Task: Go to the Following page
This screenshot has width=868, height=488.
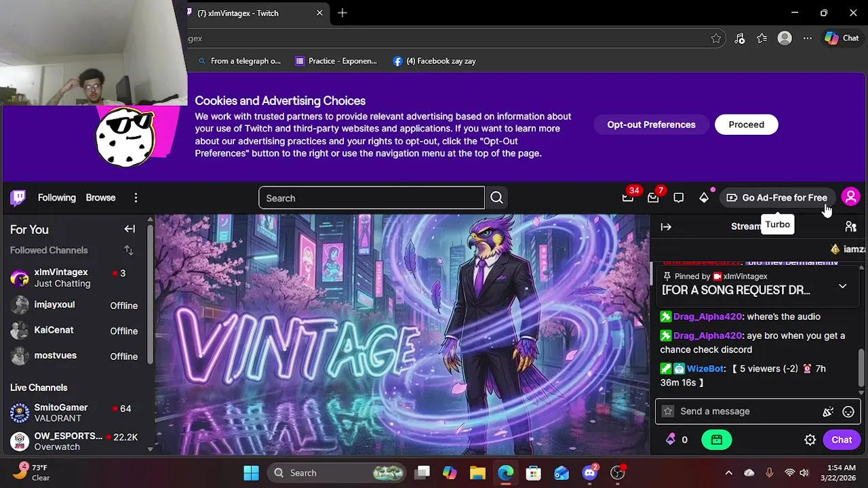Action: (x=57, y=198)
